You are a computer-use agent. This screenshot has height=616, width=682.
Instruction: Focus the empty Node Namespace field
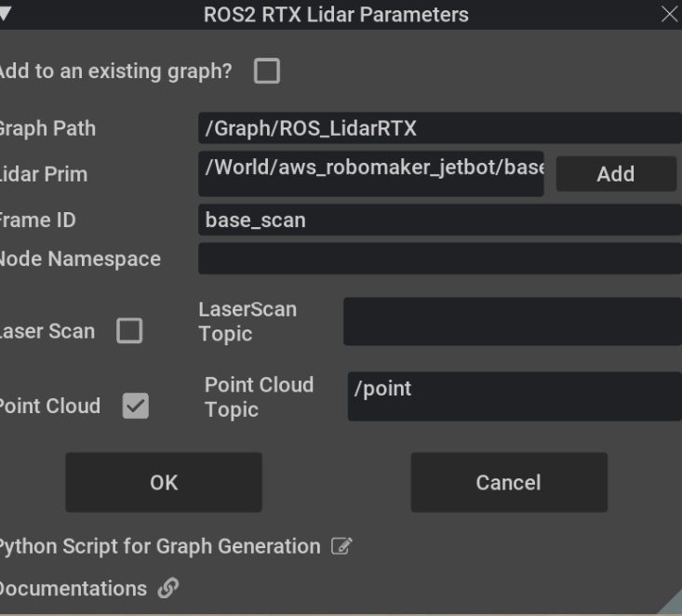(x=440, y=259)
